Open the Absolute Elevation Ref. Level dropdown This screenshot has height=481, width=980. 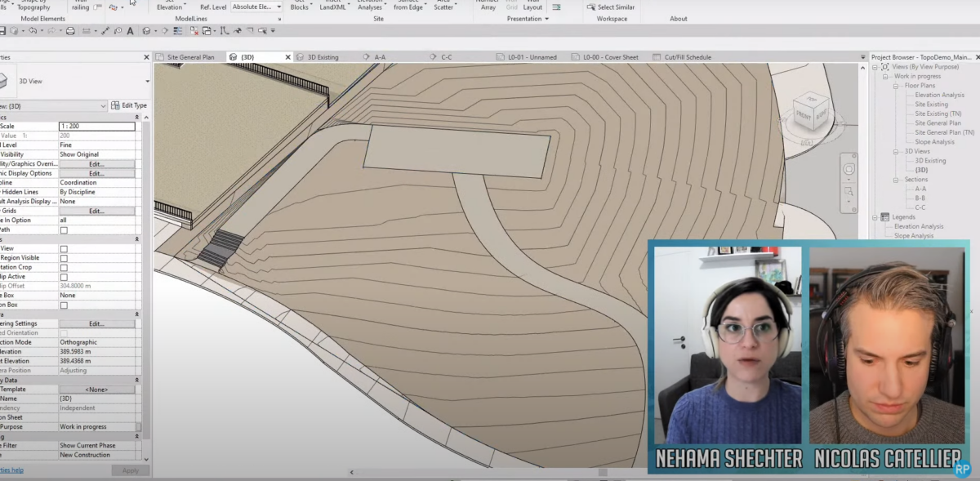(x=256, y=7)
